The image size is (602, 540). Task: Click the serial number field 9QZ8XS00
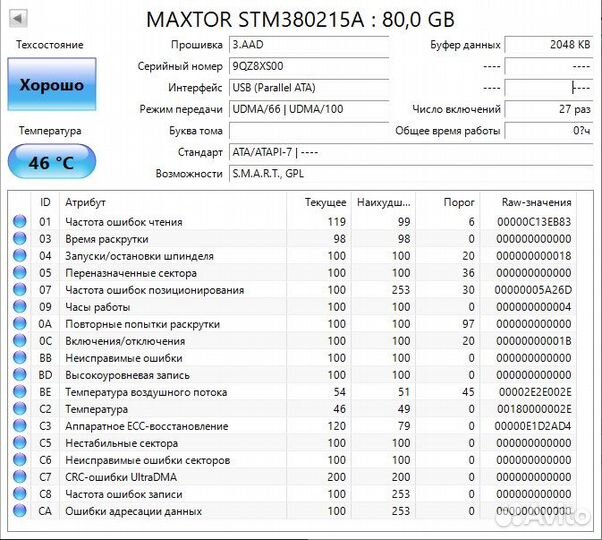tap(309, 66)
